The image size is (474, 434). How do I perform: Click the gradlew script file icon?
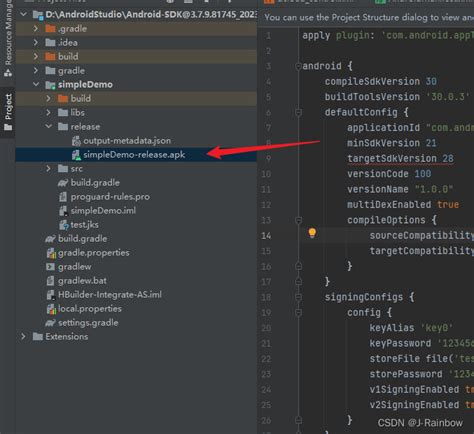(50, 267)
